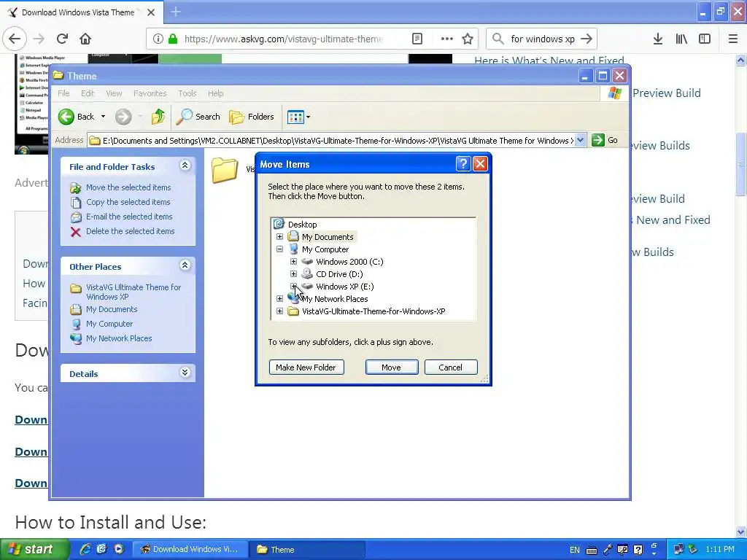This screenshot has height=560, width=747.
Task: Open Back button history dropdown arrow
Action: click(x=103, y=117)
